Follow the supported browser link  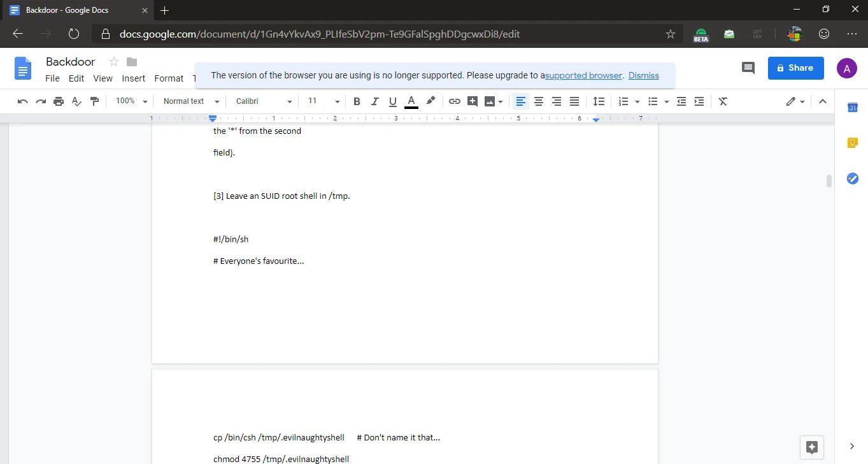click(x=584, y=75)
